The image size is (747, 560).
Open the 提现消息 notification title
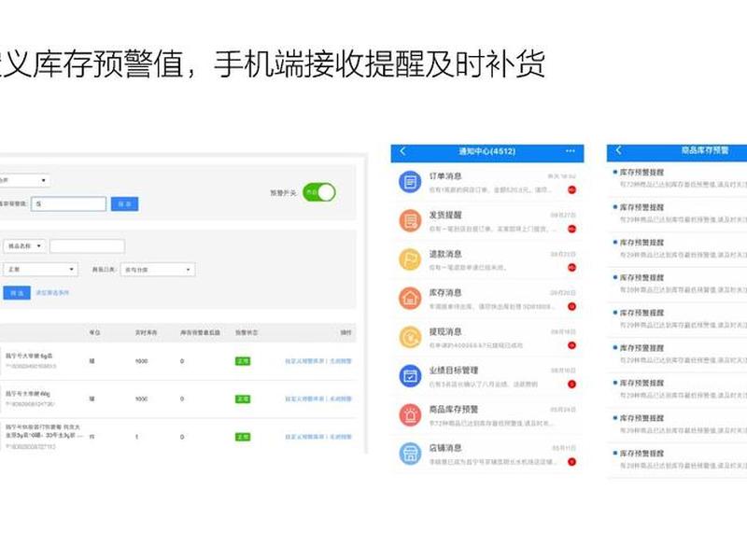[445, 332]
